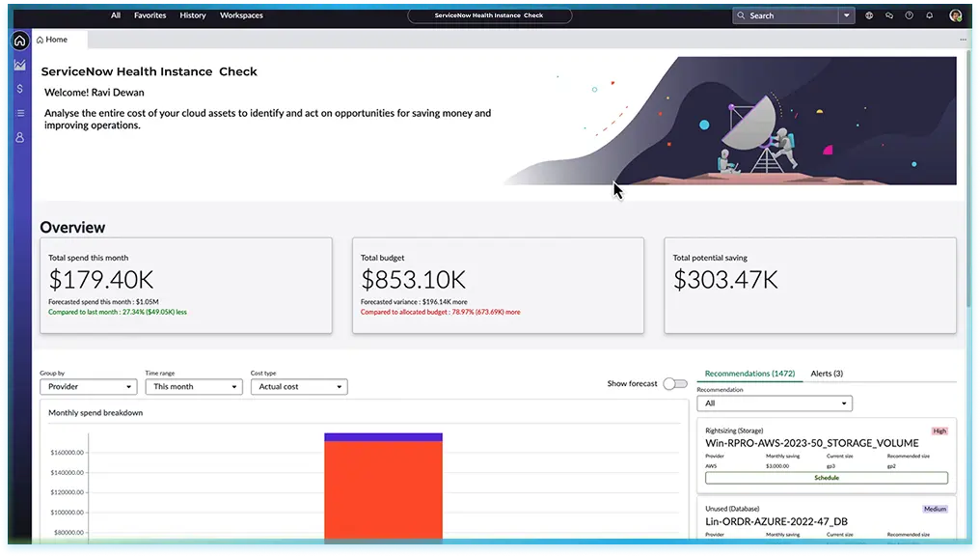Open the Recommendation All dropdown

click(775, 403)
